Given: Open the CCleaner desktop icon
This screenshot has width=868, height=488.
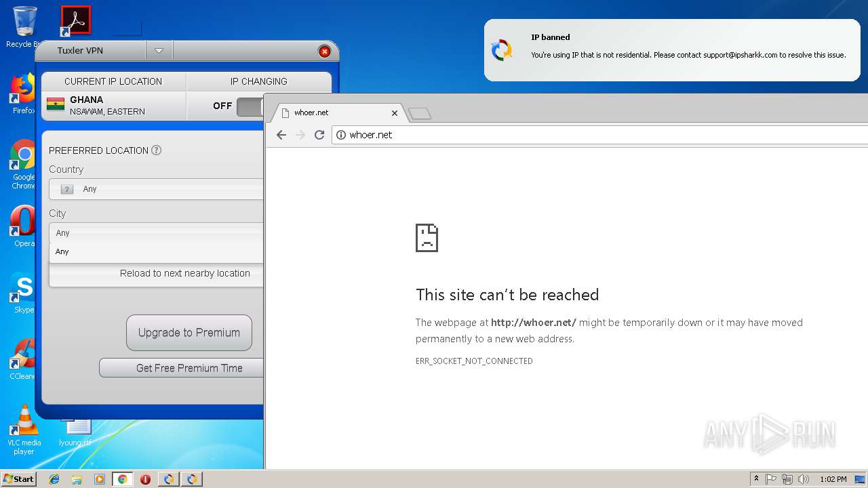Looking at the screenshot, I should [x=23, y=359].
